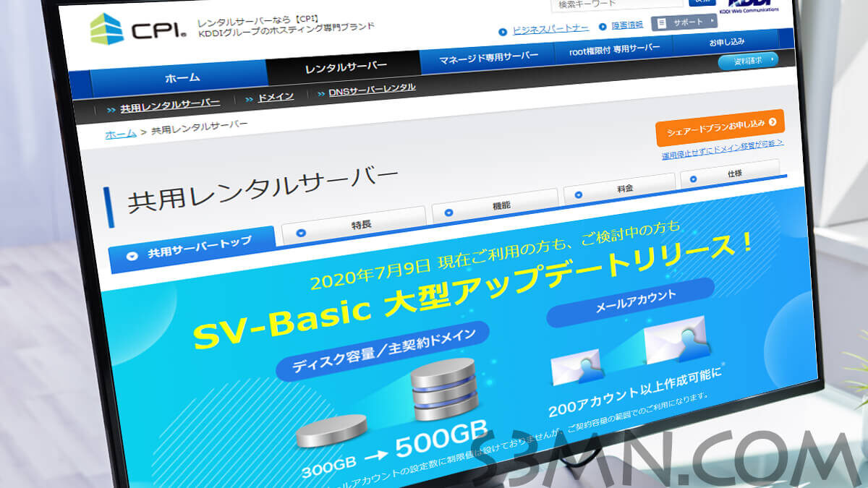The image size is (868, 488).
Task: Click the down-arrow icon on the 料金 tab
Action: click(x=579, y=194)
